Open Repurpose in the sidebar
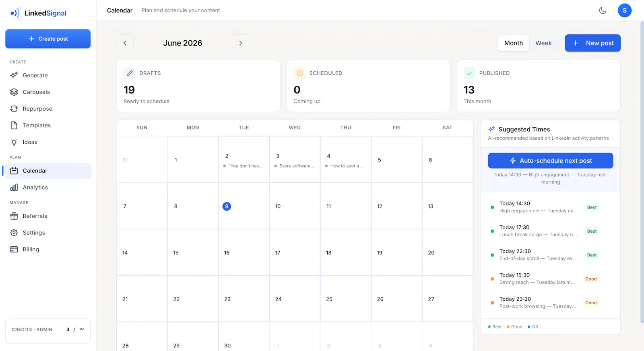This screenshot has height=351, width=644. 47,109
